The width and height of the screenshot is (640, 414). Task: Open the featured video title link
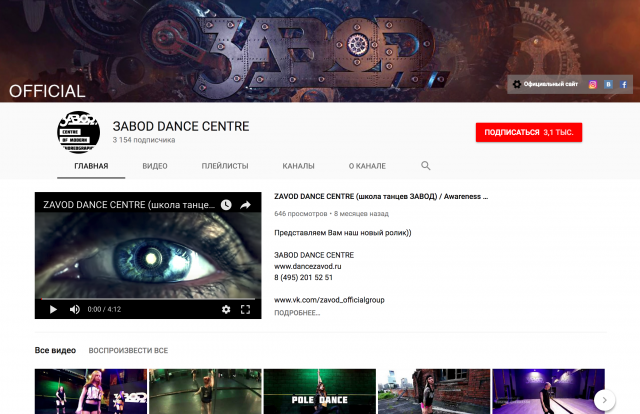pyautogui.click(x=381, y=196)
